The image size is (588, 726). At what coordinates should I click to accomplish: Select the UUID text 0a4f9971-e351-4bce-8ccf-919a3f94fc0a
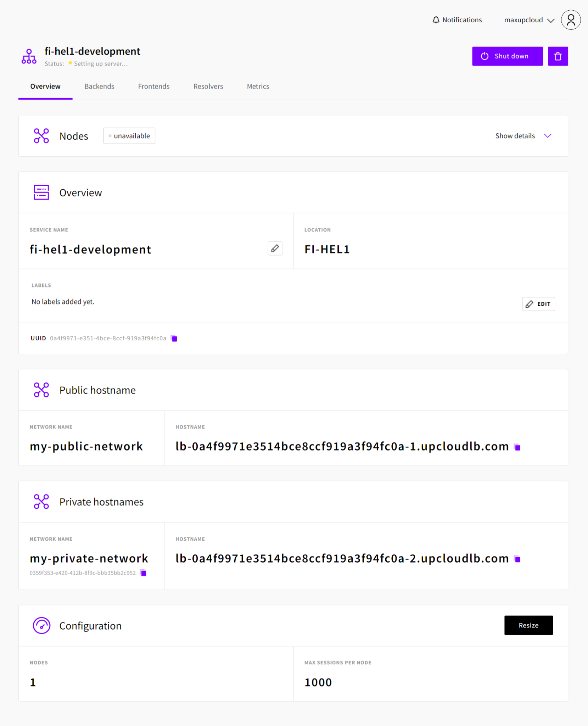coord(108,338)
